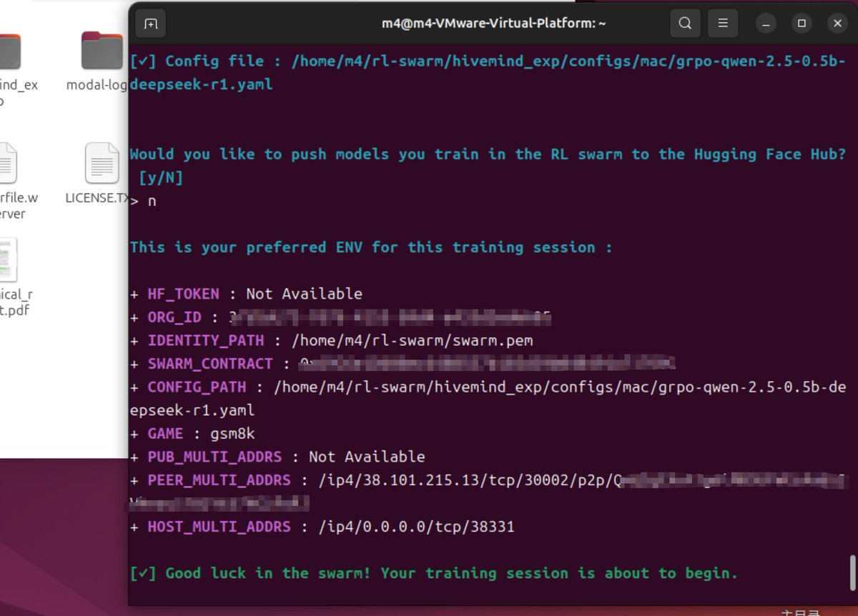Click the 'preferred ENV' heading line
Image resolution: width=858 pixels, height=616 pixels.
(x=371, y=247)
